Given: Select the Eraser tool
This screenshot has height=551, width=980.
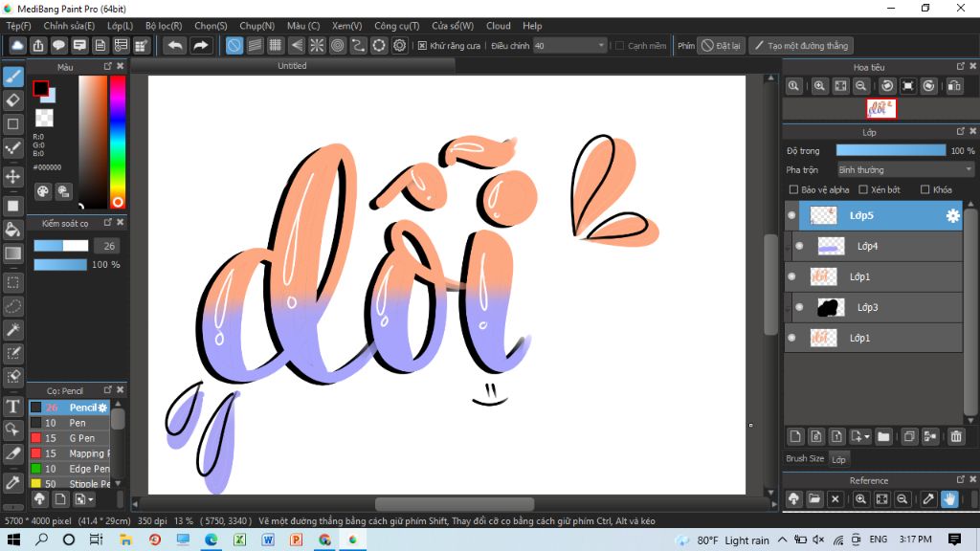Looking at the screenshot, I should pos(13,99).
